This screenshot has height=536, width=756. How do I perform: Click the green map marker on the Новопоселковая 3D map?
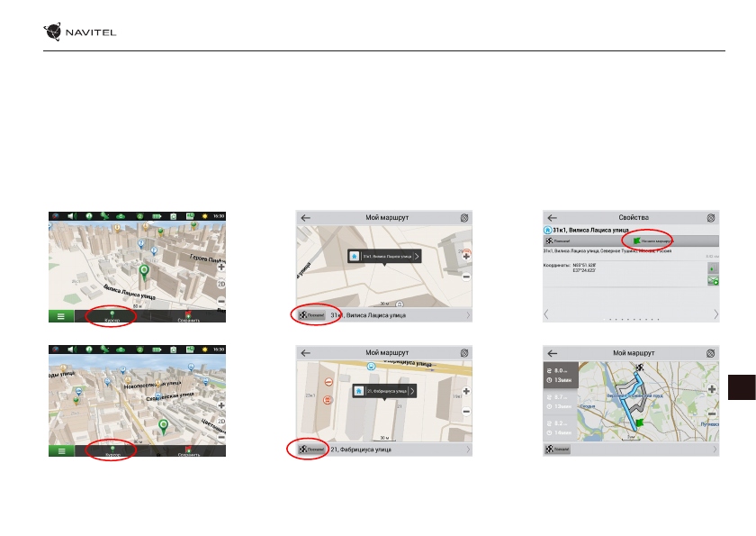pyautogui.click(x=163, y=425)
